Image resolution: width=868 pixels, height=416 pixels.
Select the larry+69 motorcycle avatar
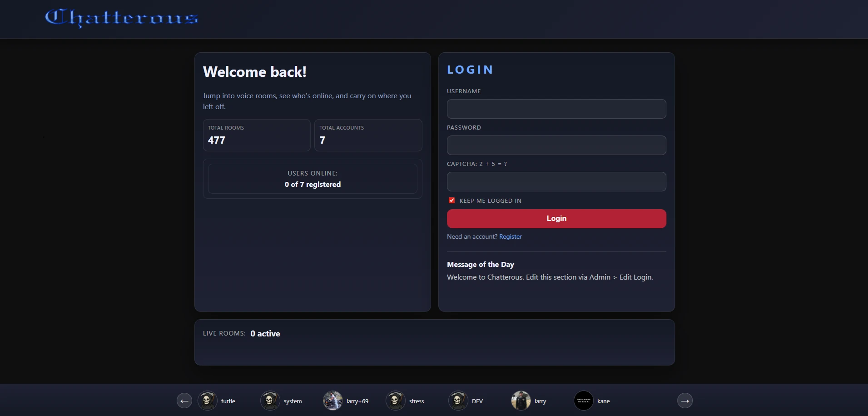(x=333, y=401)
